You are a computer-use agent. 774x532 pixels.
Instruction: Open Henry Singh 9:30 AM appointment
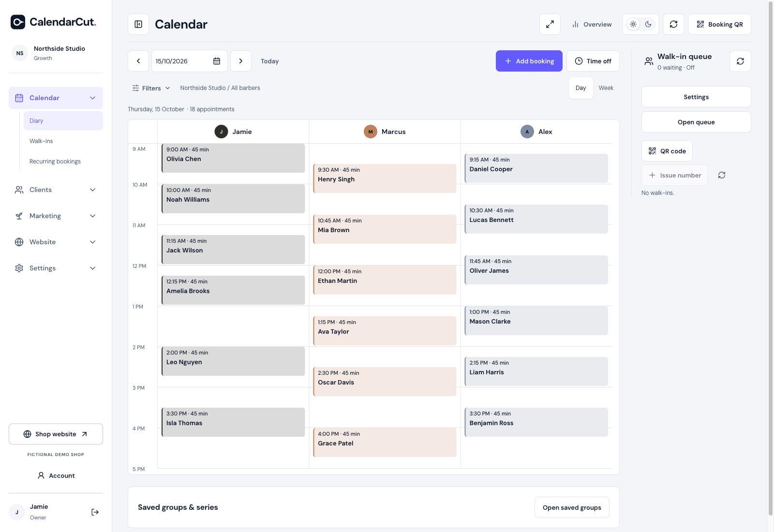pyautogui.click(x=385, y=178)
